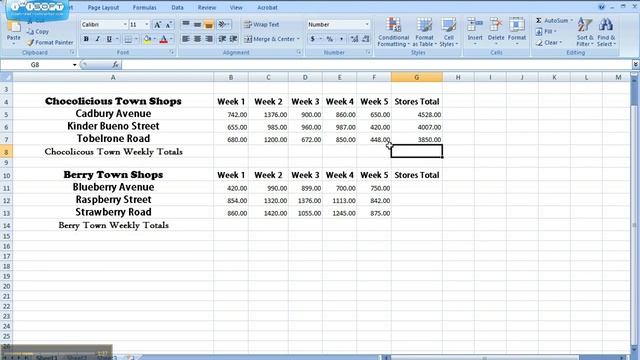This screenshot has width=640, height=360.
Task: Click the Paste clipboard icon
Action: click(x=13, y=27)
